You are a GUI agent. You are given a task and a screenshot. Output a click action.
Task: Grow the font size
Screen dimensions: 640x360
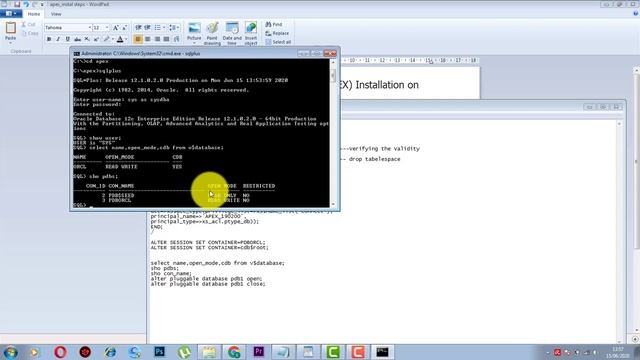[116, 28]
